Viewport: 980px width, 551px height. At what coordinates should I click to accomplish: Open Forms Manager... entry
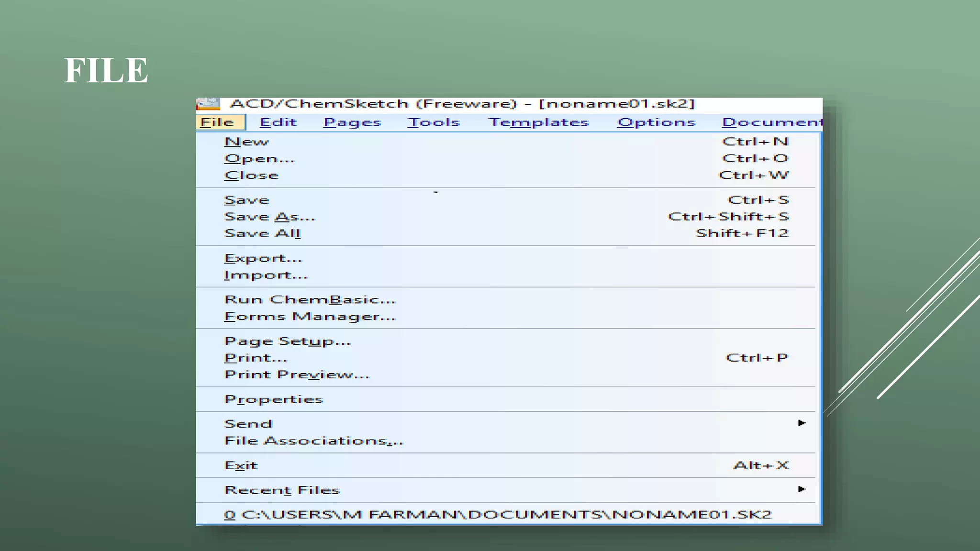(310, 317)
